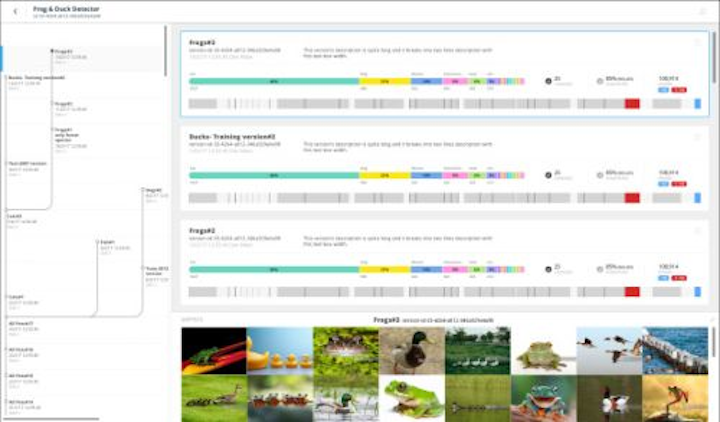Screen dimensions: 720x422
Task: Click the version tree horizontal scrollbar
Action: coord(52,419)
